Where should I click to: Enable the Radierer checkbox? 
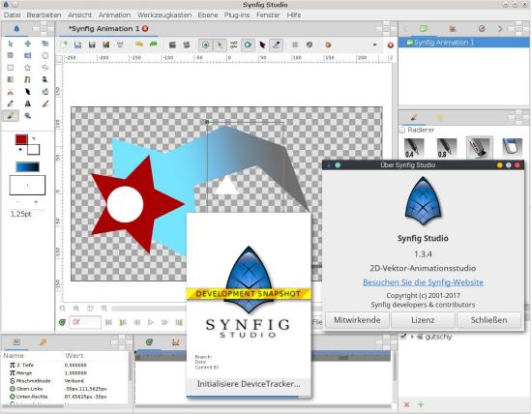[402, 130]
